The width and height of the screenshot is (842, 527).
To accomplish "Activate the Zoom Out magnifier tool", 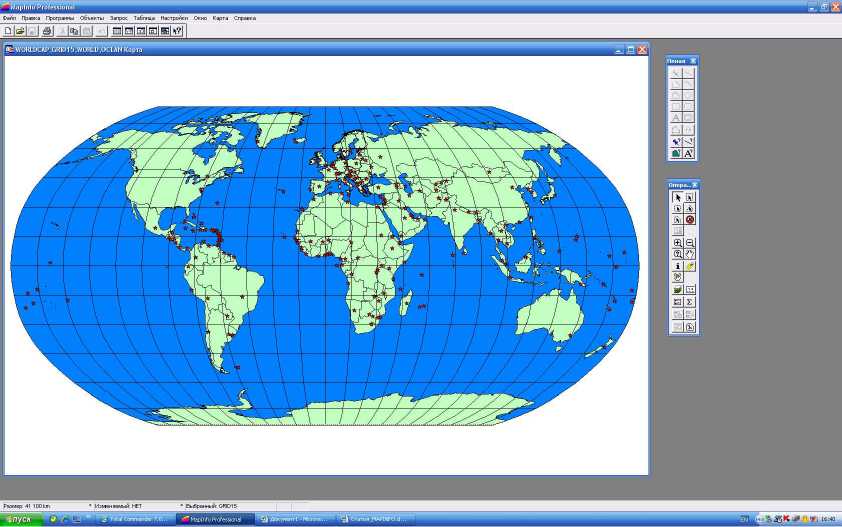I will [x=690, y=243].
